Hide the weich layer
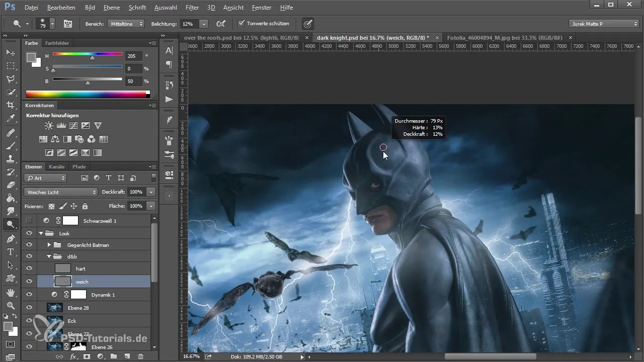The height and width of the screenshot is (362, 644). [x=29, y=282]
